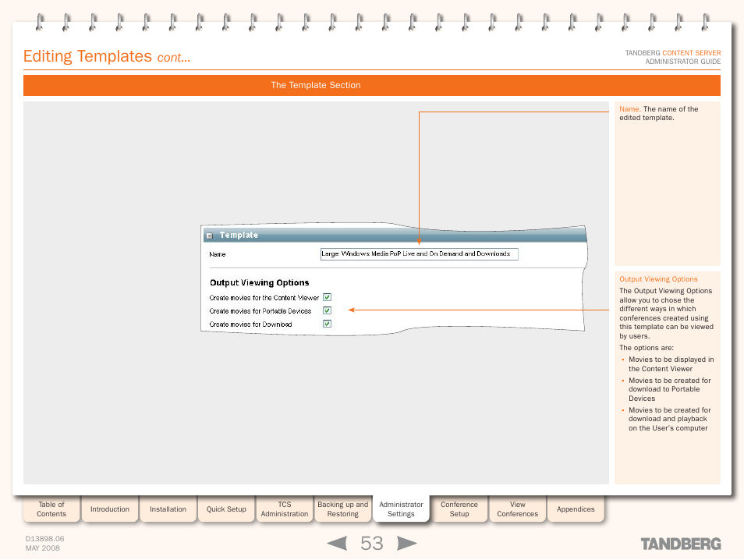The width and height of the screenshot is (744, 560).
Task: Click the template Name input field
Action: (420, 254)
